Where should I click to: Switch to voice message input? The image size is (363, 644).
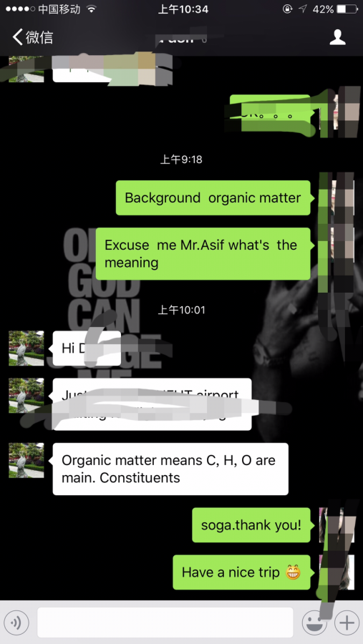pos(16,623)
